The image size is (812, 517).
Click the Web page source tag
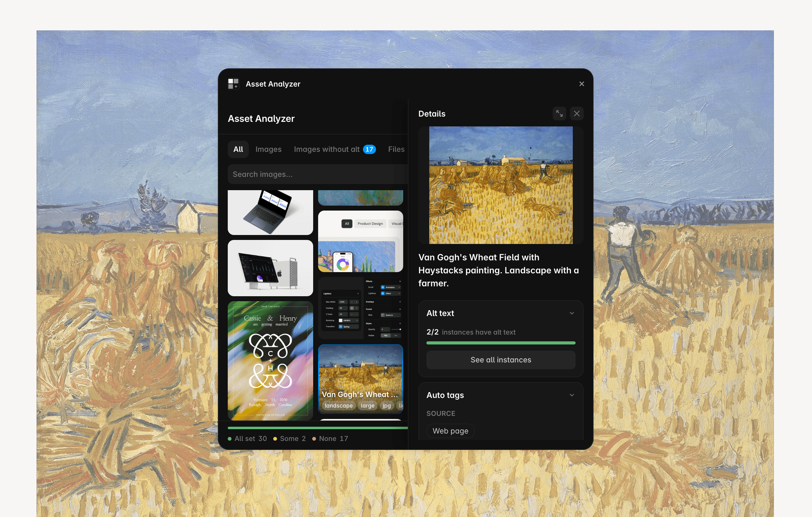[x=451, y=431]
